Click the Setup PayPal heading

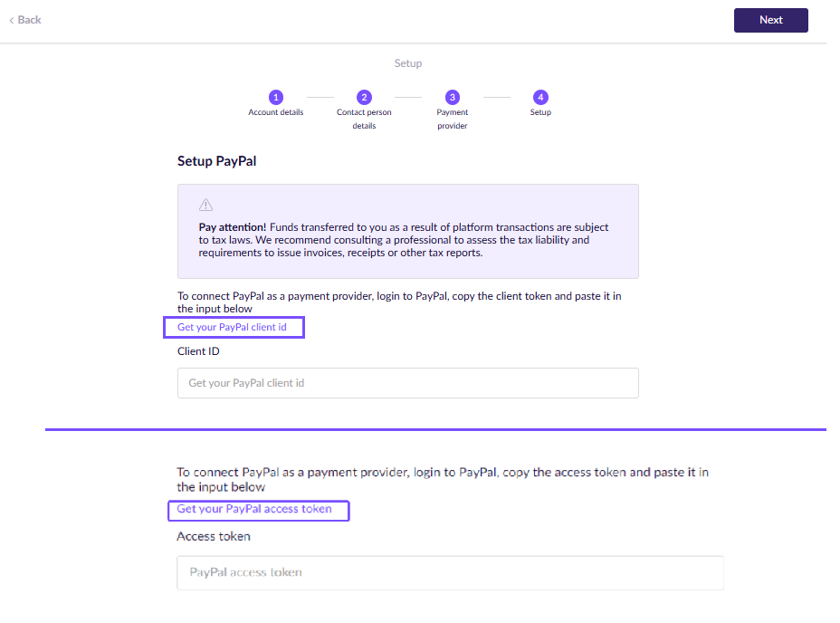(217, 161)
